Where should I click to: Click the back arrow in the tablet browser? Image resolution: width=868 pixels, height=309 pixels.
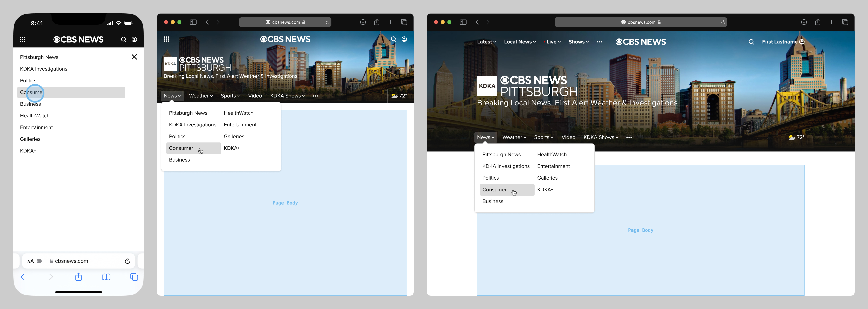point(207,22)
